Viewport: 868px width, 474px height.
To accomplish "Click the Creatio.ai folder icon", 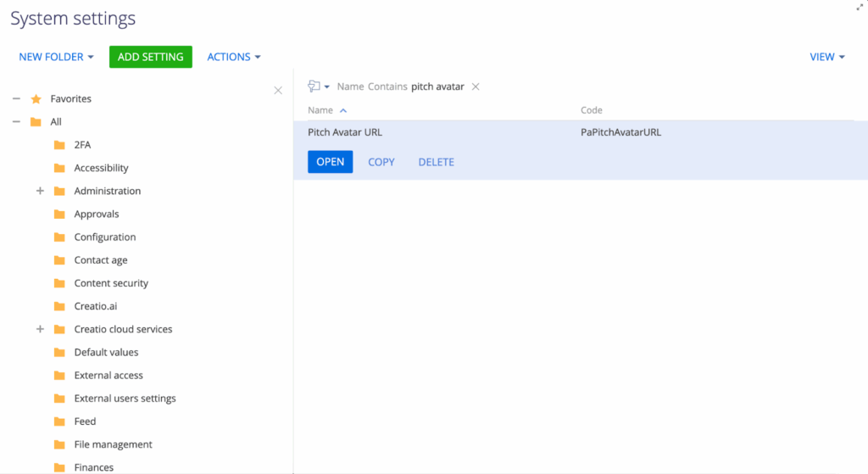I will (x=59, y=306).
